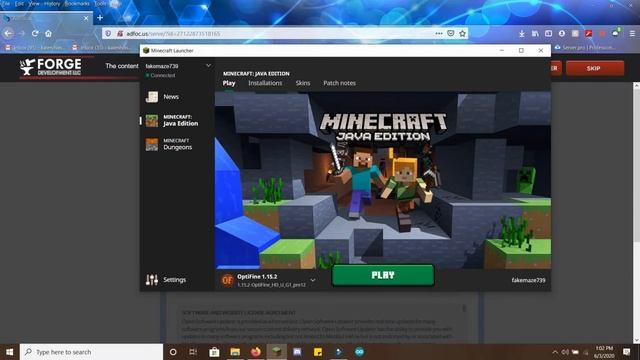Click the red Adobe extension icon
Screen dimensions: 640x360
click(x=589, y=33)
